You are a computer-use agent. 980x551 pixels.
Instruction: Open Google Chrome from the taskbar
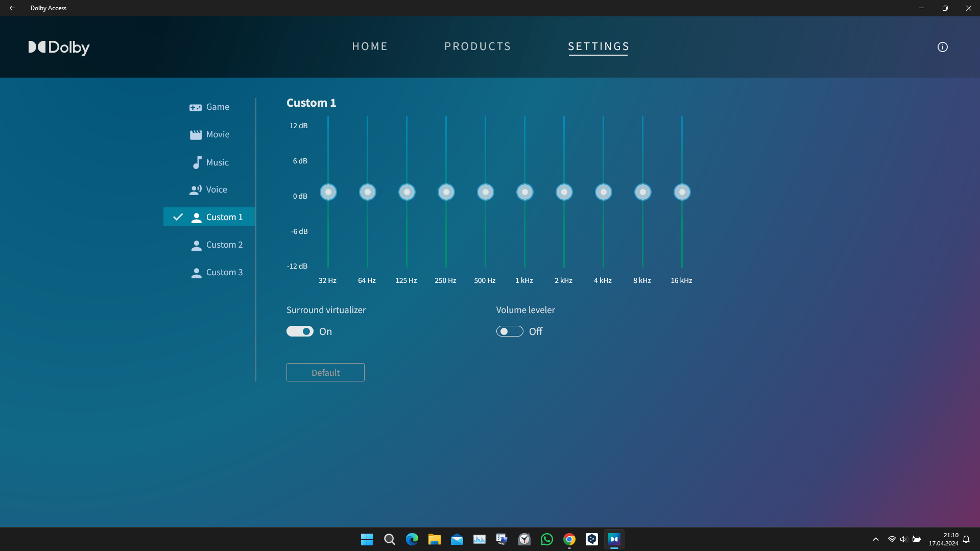pyautogui.click(x=569, y=539)
